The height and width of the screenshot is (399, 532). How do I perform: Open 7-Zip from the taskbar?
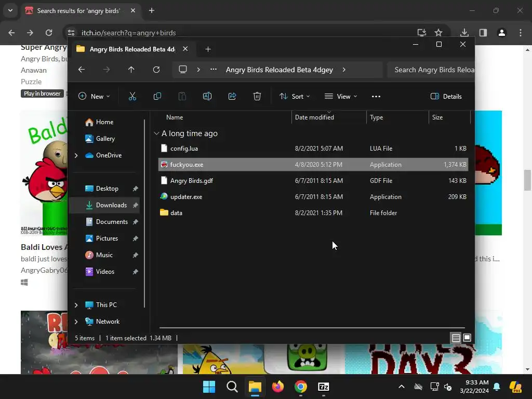tap(323, 387)
